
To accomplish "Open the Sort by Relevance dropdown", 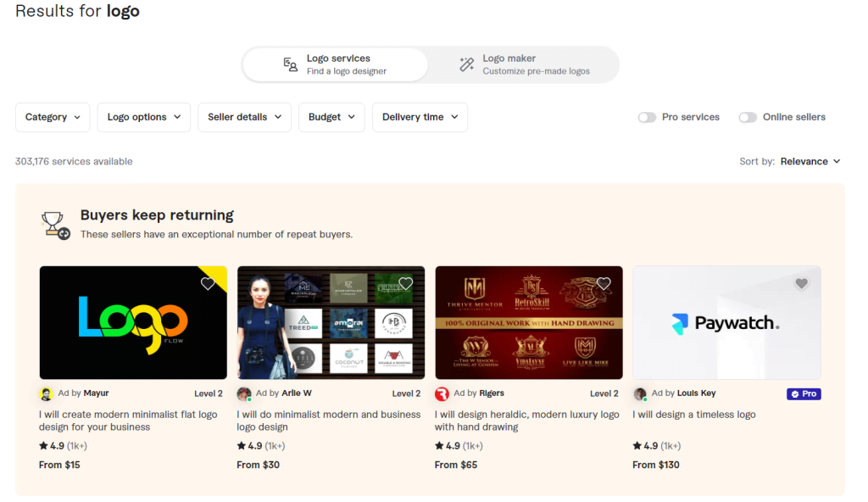I will 810,162.
